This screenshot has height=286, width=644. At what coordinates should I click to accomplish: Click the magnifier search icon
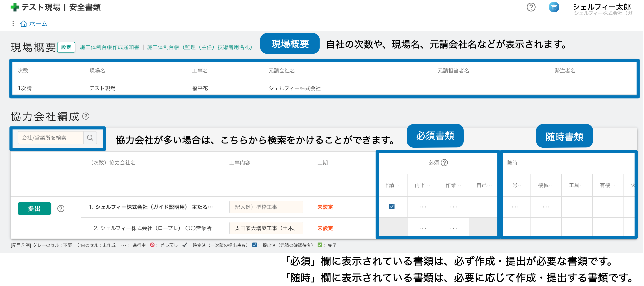point(90,138)
